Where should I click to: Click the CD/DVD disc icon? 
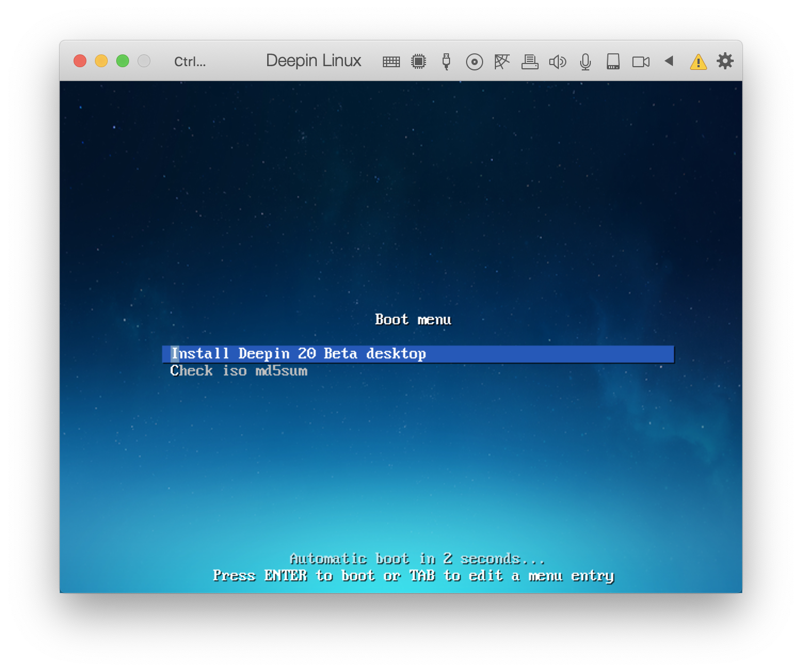(x=474, y=62)
